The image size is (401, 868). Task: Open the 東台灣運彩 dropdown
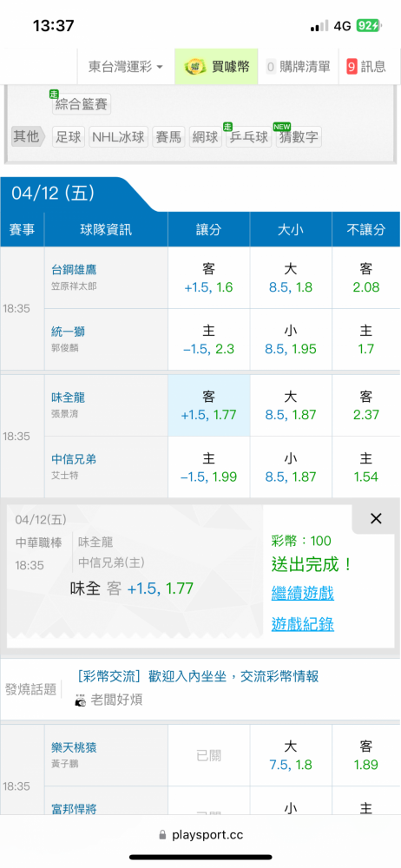[126, 67]
